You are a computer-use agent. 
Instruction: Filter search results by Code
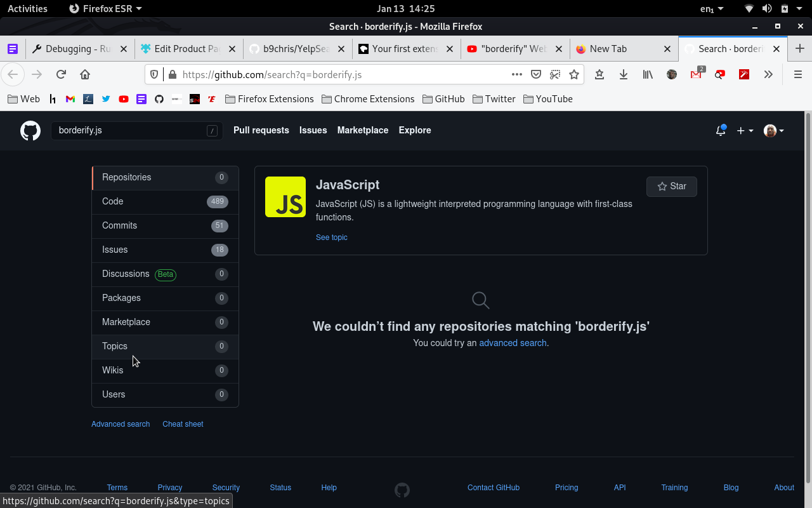[166, 201]
